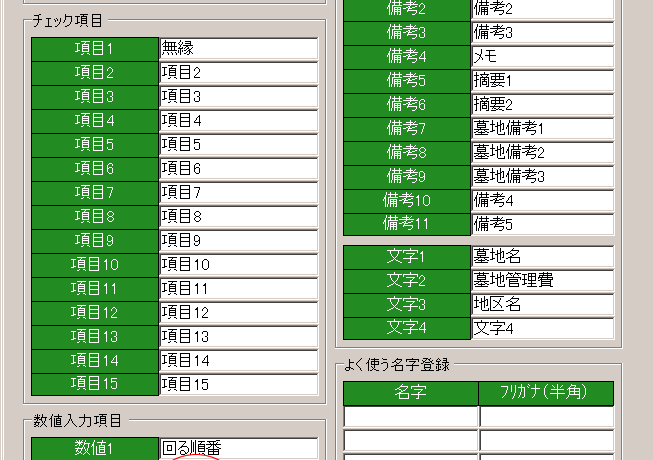
Task: Click the 備考9 field containing 墓地備考3
Action: pyautogui.click(x=543, y=177)
